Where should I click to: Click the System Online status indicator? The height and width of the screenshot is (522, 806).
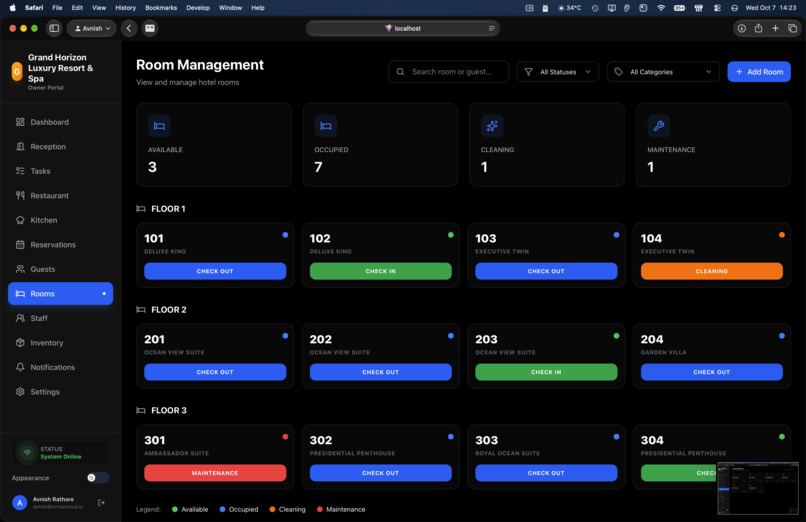(61, 453)
